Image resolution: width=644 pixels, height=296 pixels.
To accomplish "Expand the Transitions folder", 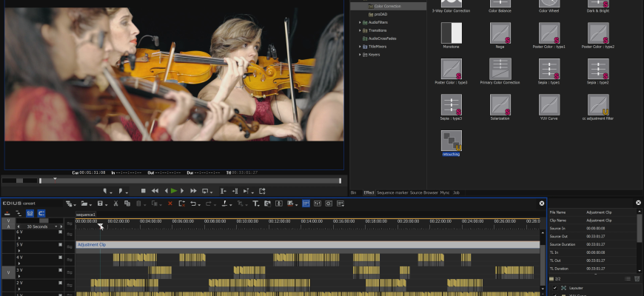I will pyautogui.click(x=360, y=30).
